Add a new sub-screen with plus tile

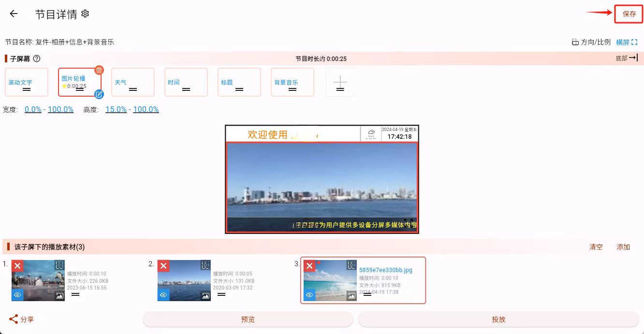[x=340, y=82]
